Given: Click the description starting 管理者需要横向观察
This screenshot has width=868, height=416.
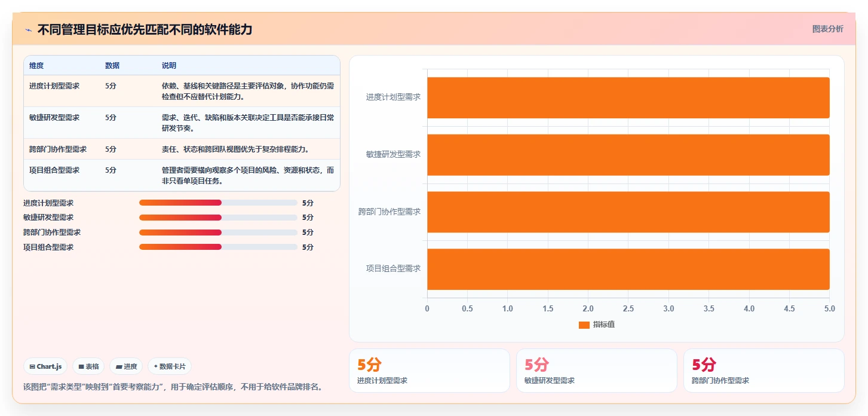Looking at the screenshot, I should [x=248, y=176].
